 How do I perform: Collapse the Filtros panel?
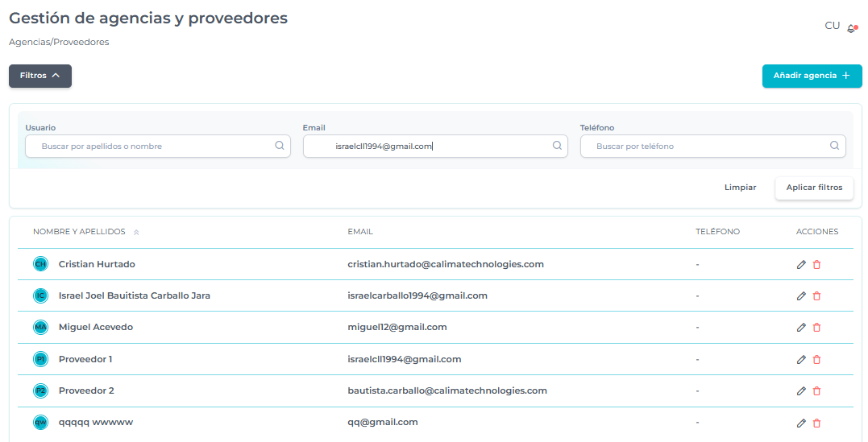pyautogui.click(x=40, y=76)
